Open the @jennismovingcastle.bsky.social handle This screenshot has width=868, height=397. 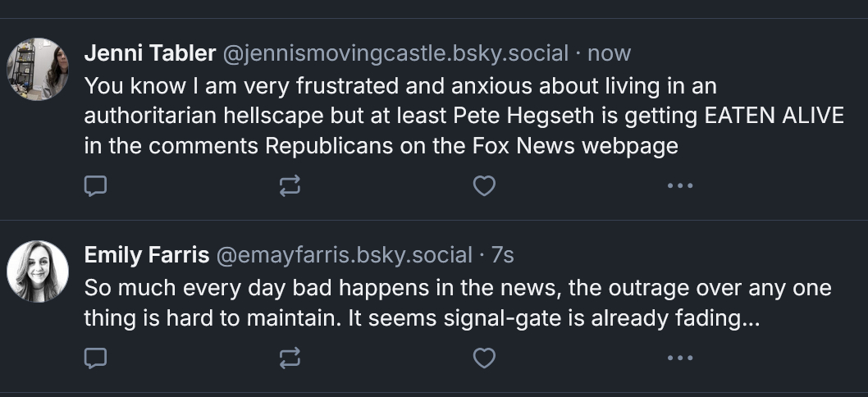click(x=395, y=53)
